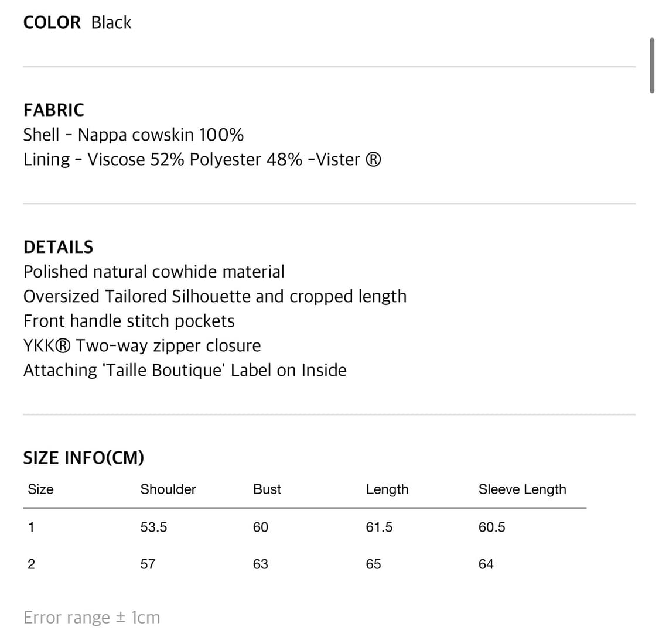The image size is (659, 644).
Task: Click Front handle stitch pockets line
Action: (129, 321)
